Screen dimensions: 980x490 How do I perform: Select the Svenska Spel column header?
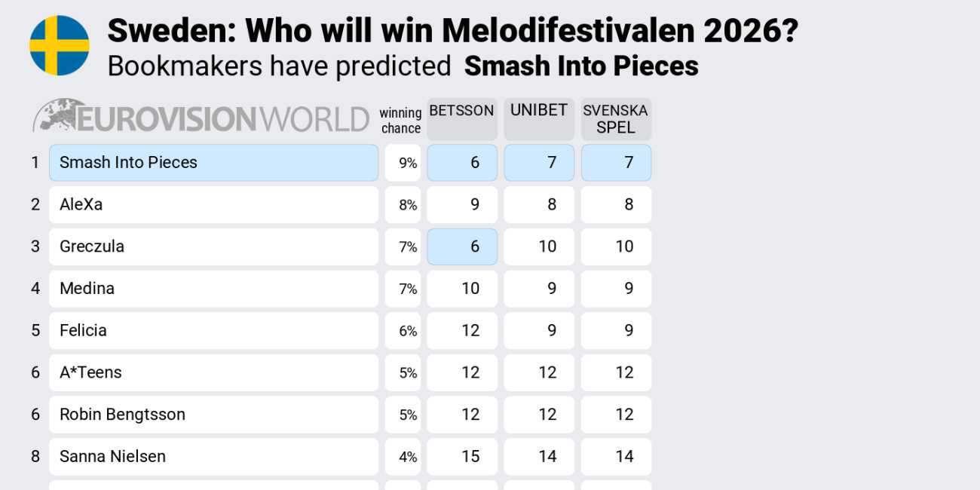coord(615,118)
